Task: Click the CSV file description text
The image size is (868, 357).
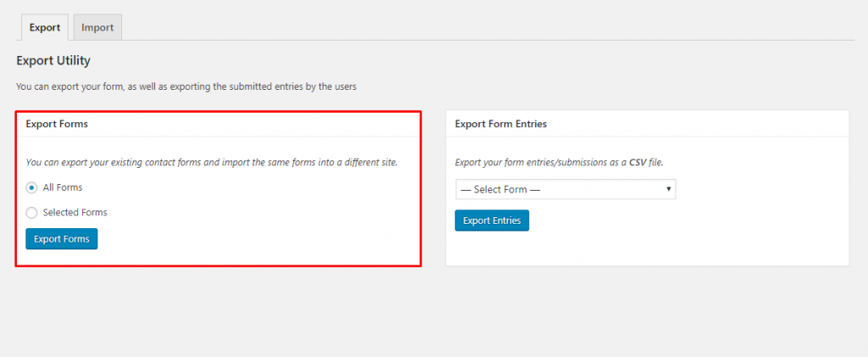Action: tap(559, 164)
